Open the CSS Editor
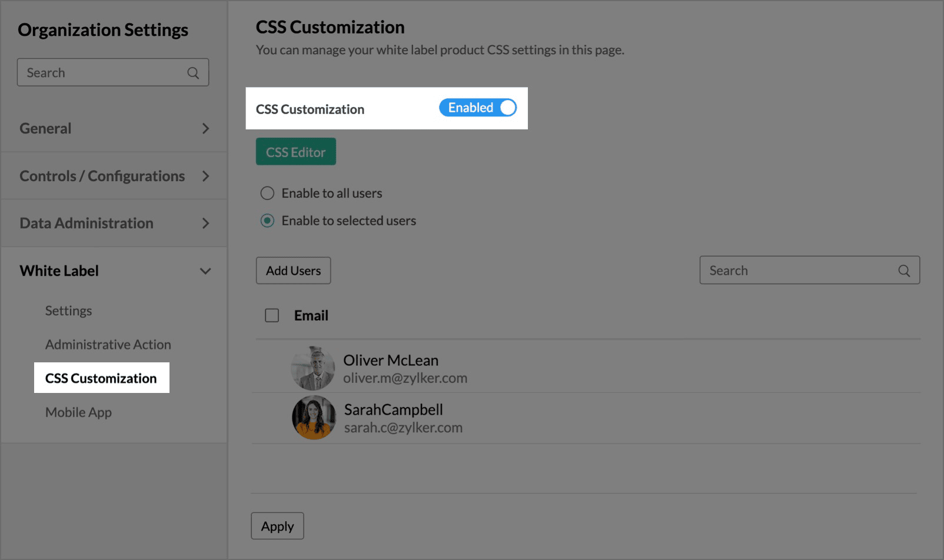The image size is (944, 560). point(295,152)
